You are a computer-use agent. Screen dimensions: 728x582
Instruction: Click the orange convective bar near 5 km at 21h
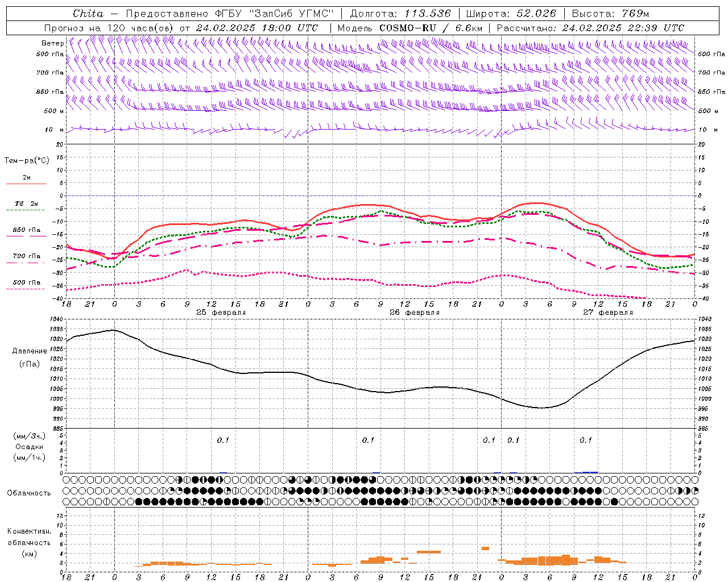pyautogui.click(x=485, y=548)
